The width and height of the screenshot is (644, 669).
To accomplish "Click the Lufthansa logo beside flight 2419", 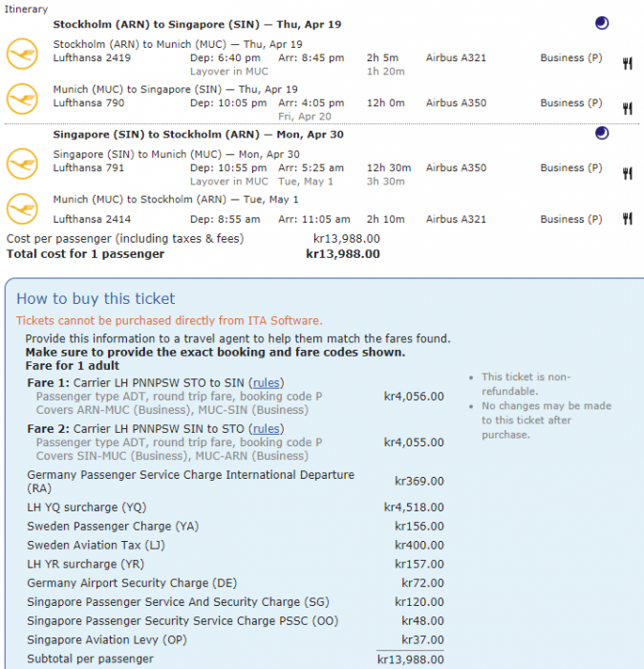I will 20,52.
